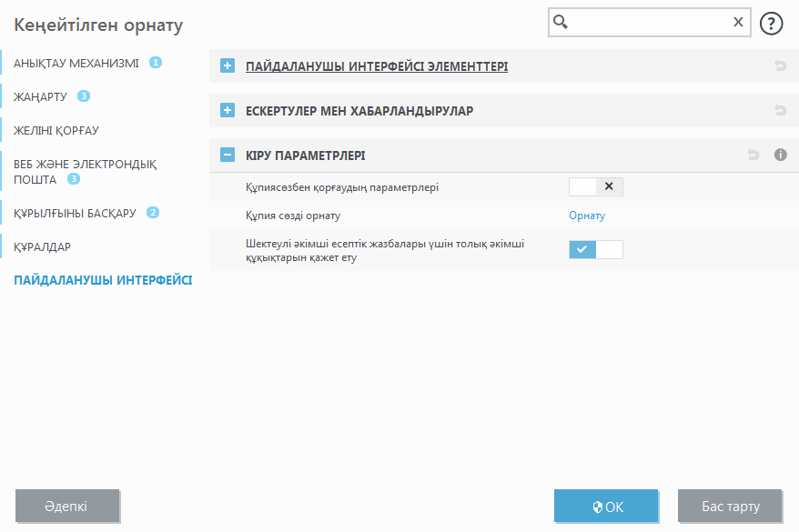Click the revert icon for ЕСКЕРТУЛЕР МЕН ХАБАРЛАНДЫРУЛАР
Image resolution: width=799 pixels, height=532 pixels.
(780, 110)
